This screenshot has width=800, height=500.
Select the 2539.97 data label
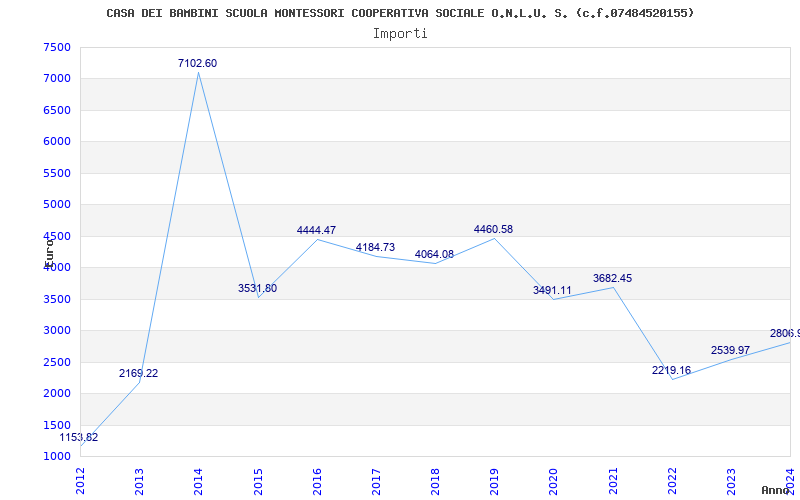(731, 350)
